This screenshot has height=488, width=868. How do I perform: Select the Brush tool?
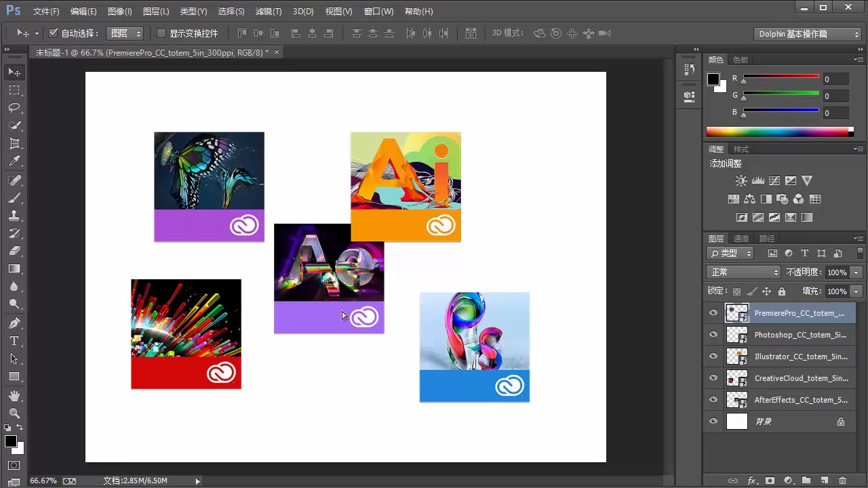click(14, 198)
